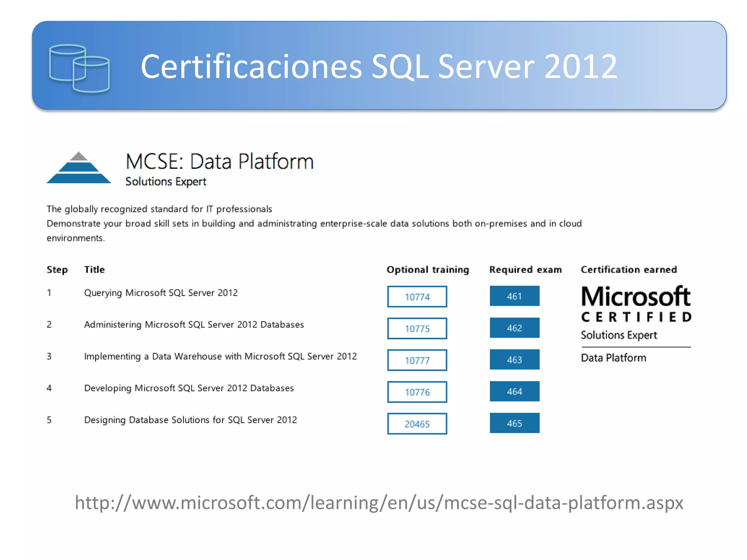Select required exam 463
Image resolution: width=747 pixels, height=560 pixels.
coord(514,359)
